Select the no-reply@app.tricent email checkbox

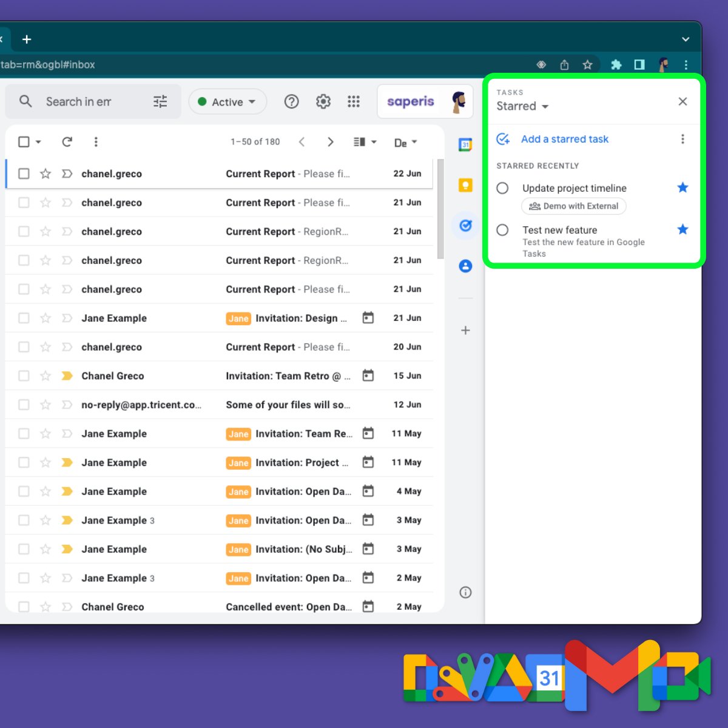pyautogui.click(x=24, y=405)
